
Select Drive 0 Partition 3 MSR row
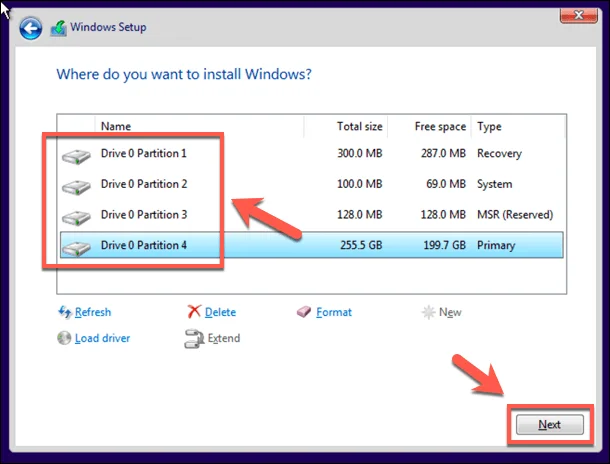[310, 215]
